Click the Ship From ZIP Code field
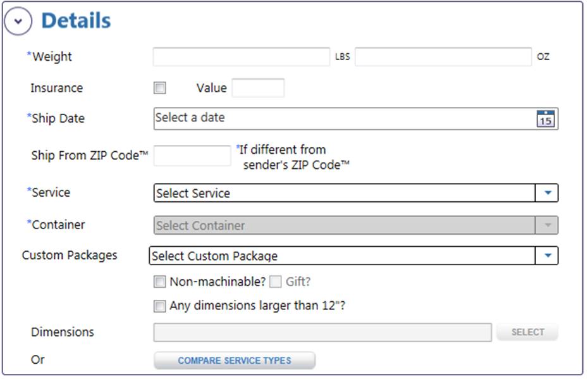 [x=192, y=156]
